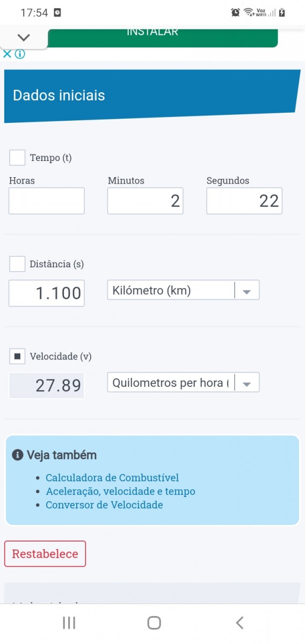Check the Distância (s) checkbox

coord(17,264)
